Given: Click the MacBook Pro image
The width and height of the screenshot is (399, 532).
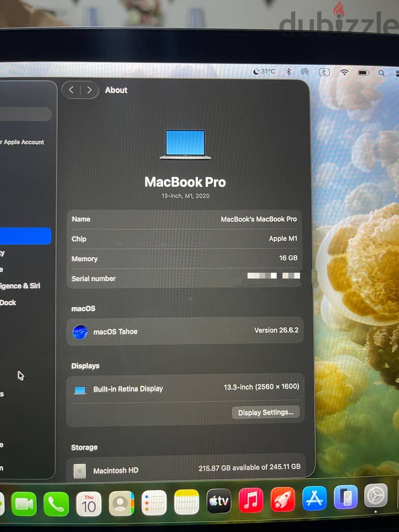Looking at the screenshot, I should click(185, 144).
